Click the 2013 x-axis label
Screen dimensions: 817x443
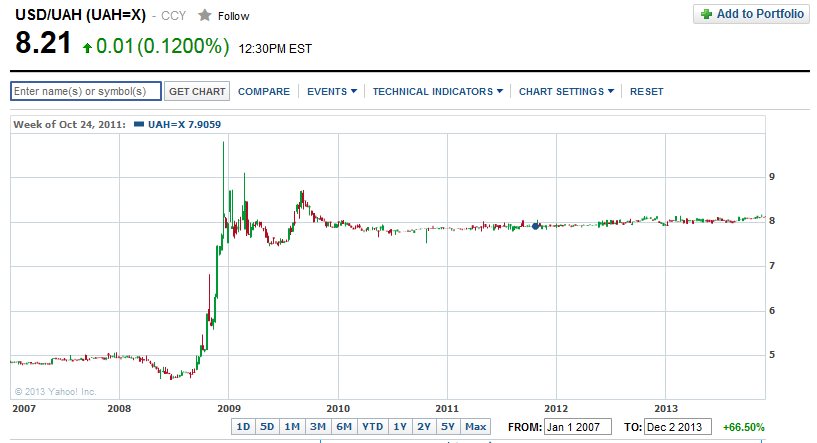point(666,408)
